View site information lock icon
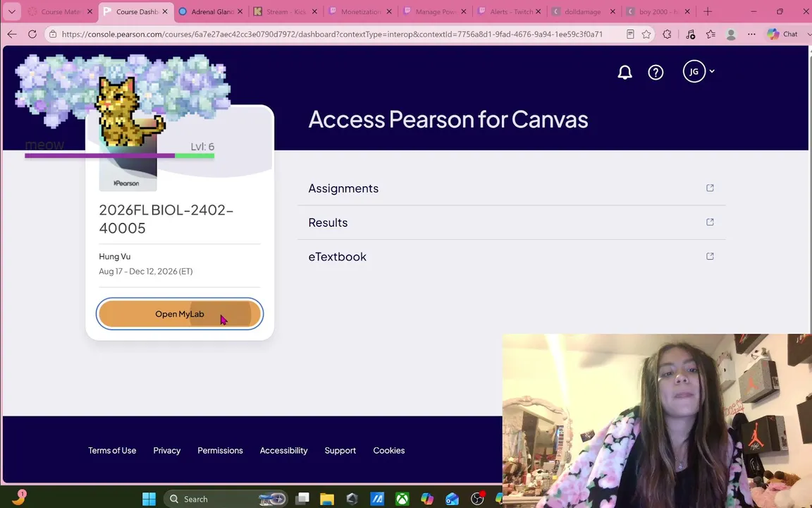Viewport: 812px width, 508px height. [x=53, y=34]
